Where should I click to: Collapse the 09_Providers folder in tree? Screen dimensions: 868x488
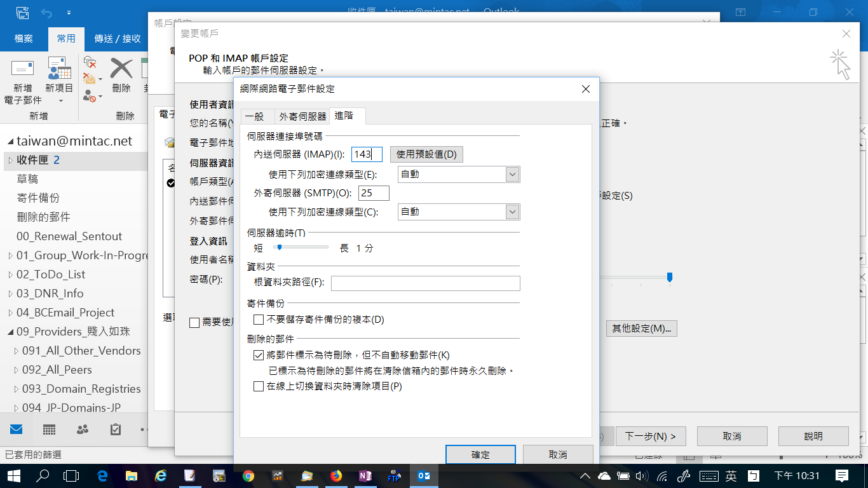click(x=11, y=332)
